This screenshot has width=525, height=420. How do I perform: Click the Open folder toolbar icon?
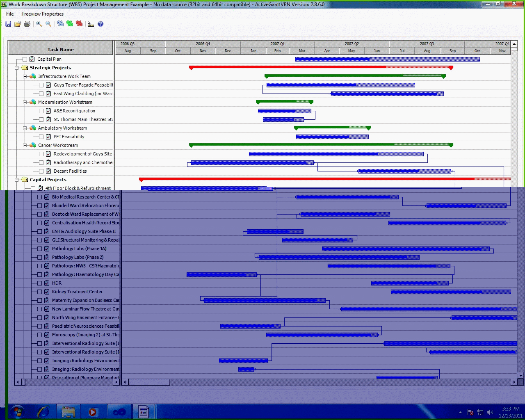[18, 24]
